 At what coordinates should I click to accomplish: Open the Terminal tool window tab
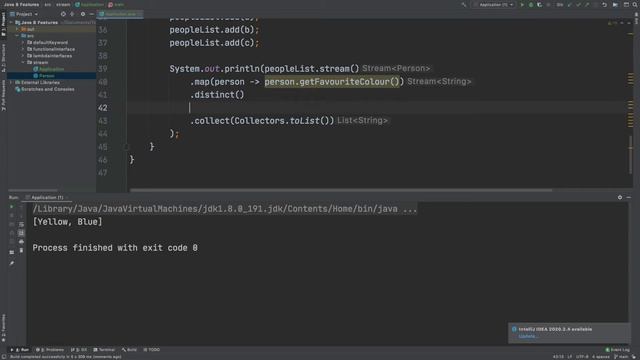[104, 350]
